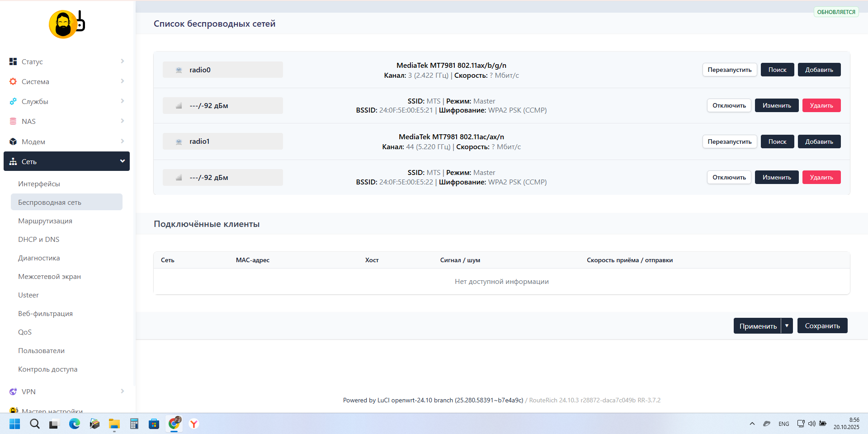This screenshot has height=434, width=868.
Task: Open the Применить dropdown arrow
Action: tap(787, 325)
